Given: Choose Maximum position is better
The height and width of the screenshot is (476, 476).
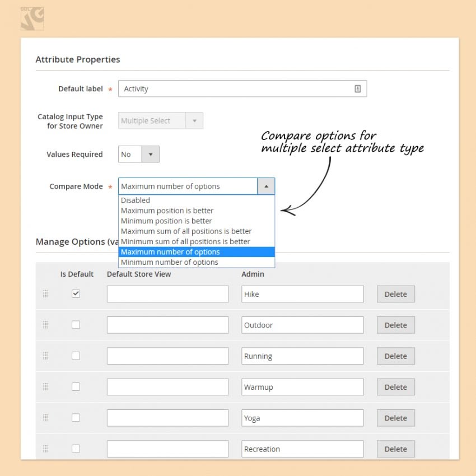Looking at the screenshot, I should click(197, 211).
